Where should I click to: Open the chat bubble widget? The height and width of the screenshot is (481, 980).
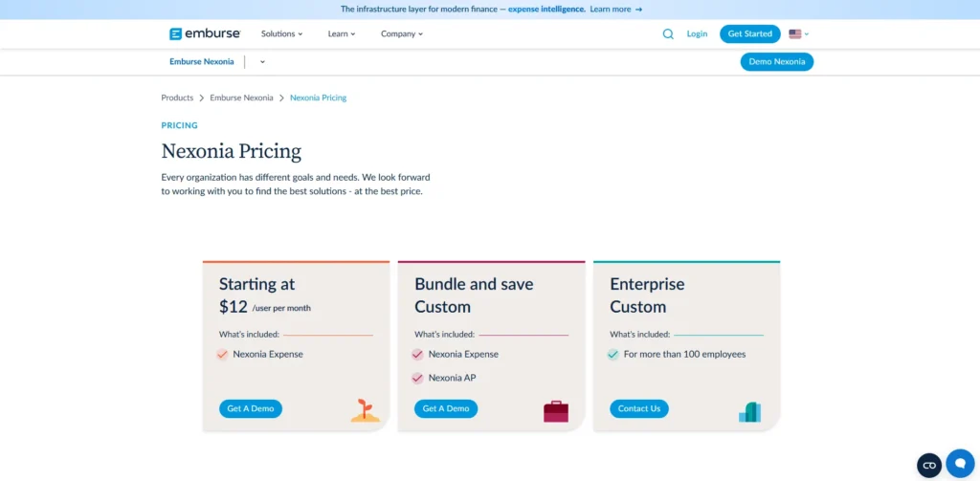point(961,463)
